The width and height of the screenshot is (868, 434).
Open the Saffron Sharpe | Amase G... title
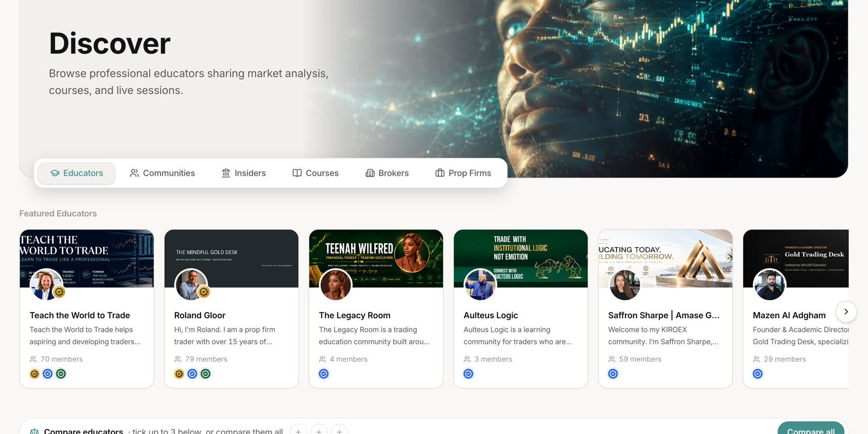664,316
